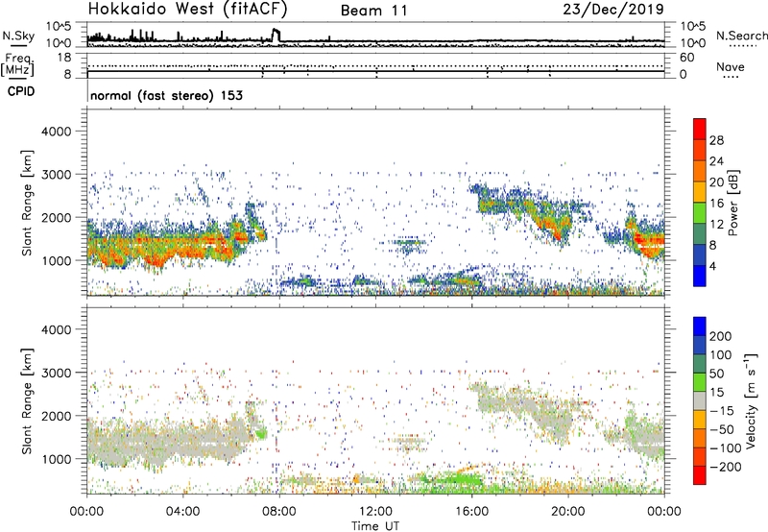Click the '60' tick on the Nave axis
768x532 pixels.
(x=686, y=58)
